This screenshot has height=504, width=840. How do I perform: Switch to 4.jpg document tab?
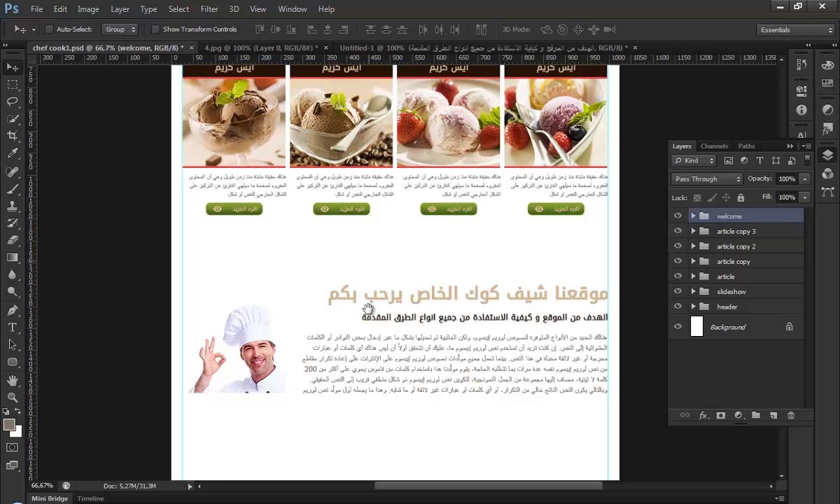coord(260,48)
